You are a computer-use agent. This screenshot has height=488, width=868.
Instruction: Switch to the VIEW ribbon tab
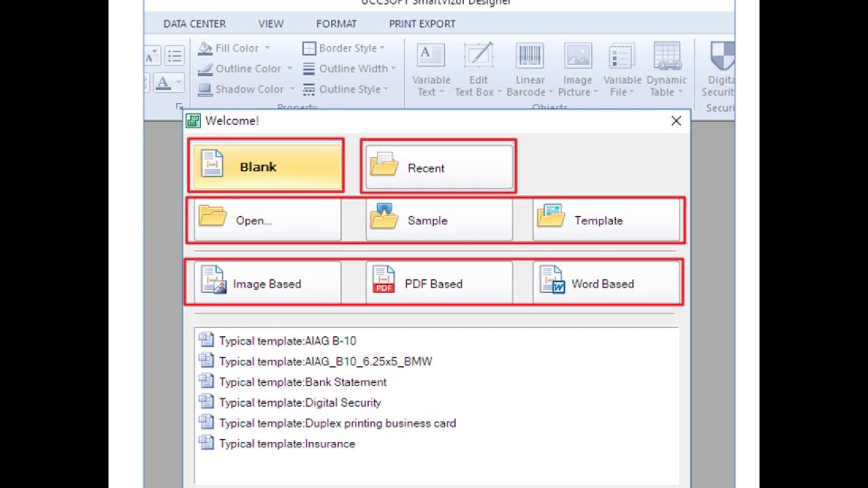[x=271, y=24]
